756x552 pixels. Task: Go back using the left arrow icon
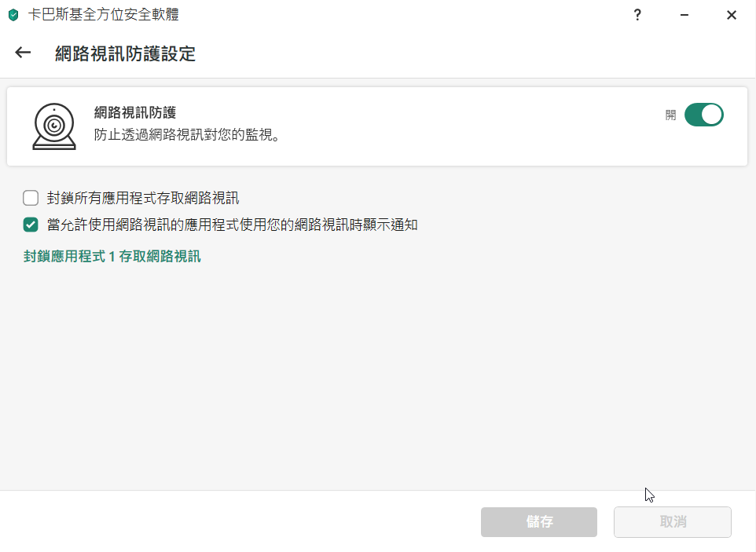point(23,53)
